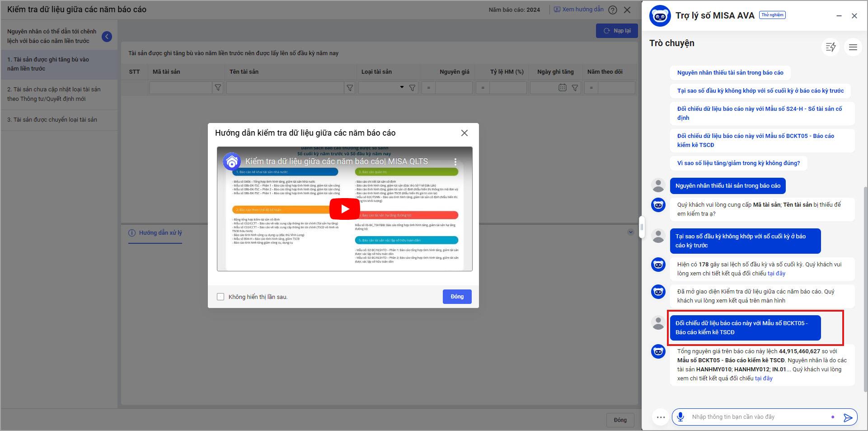The height and width of the screenshot is (431, 868).
Task: Click the help question mark icon
Action: (x=613, y=10)
